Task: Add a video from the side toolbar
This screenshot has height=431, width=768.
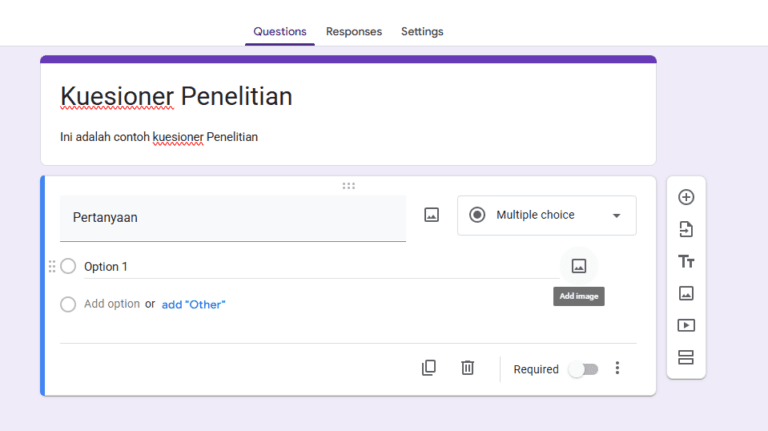Action: pos(686,325)
